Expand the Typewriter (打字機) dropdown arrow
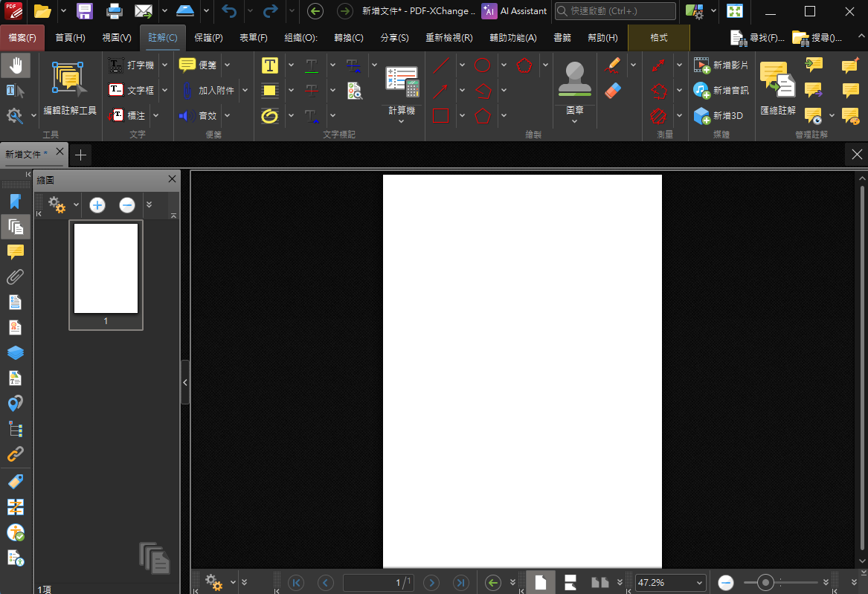The height and width of the screenshot is (594, 868). pyautogui.click(x=164, y=65)
